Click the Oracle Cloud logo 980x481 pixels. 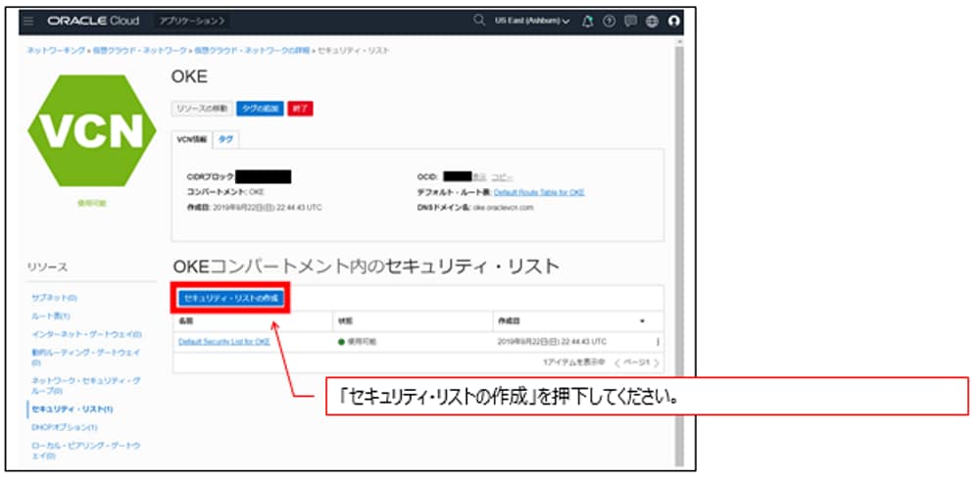click(x=93, y=22)
